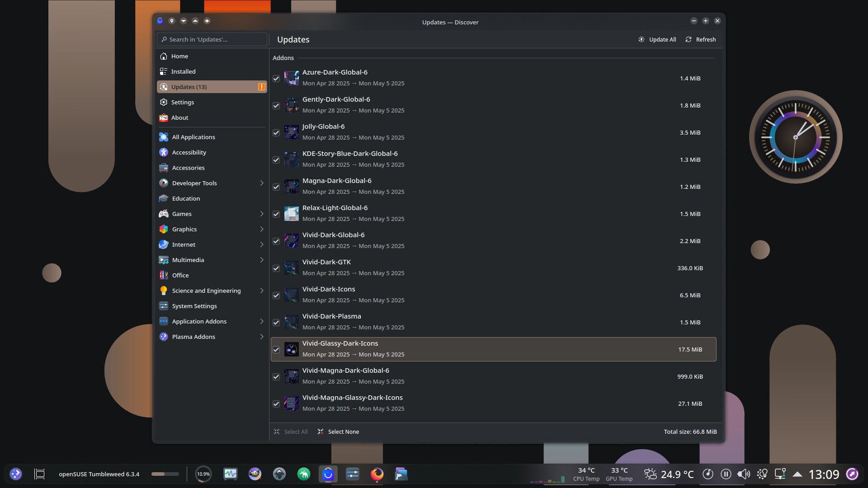The image size is (868, 488).
Task: Click the CPU usage 10.9% gauge
Action: click(x=203, y=474)
